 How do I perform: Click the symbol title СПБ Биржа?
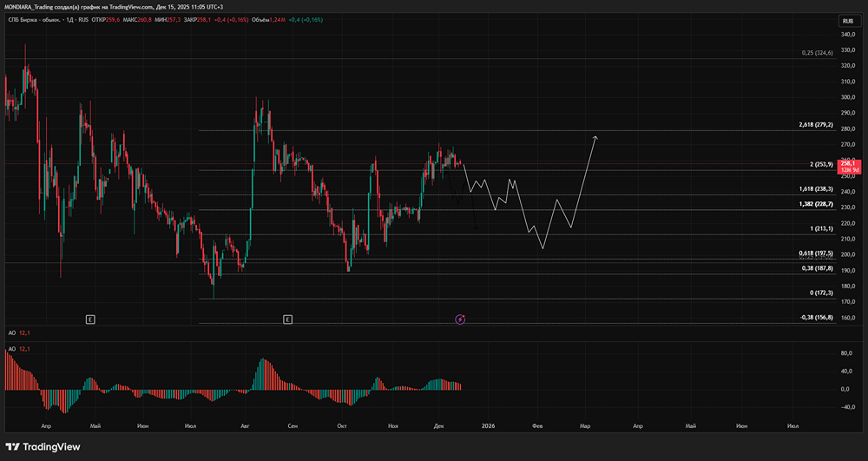point(23,20)
